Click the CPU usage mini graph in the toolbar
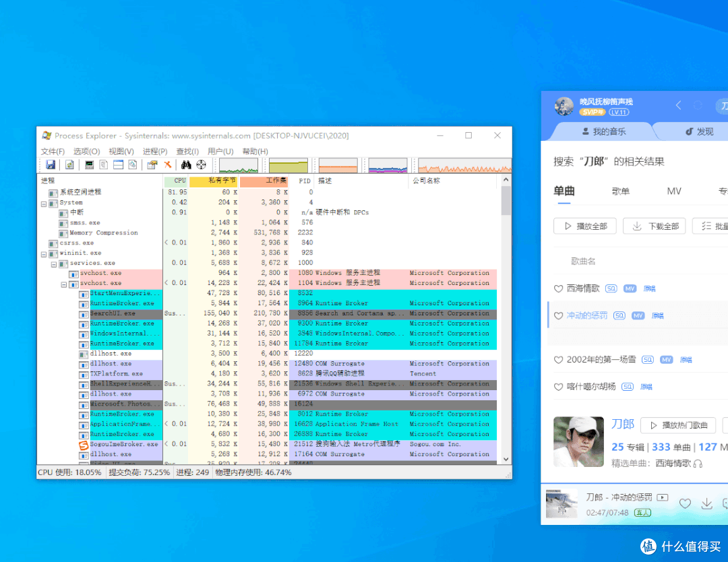The height and width of the screenshot is (562, 728). [239, 165]
